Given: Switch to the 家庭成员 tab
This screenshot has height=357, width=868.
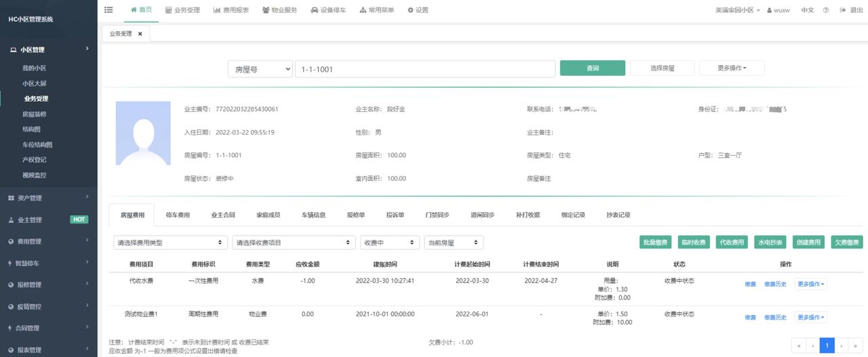Looking at the screenshot, I should pos(268,215).
